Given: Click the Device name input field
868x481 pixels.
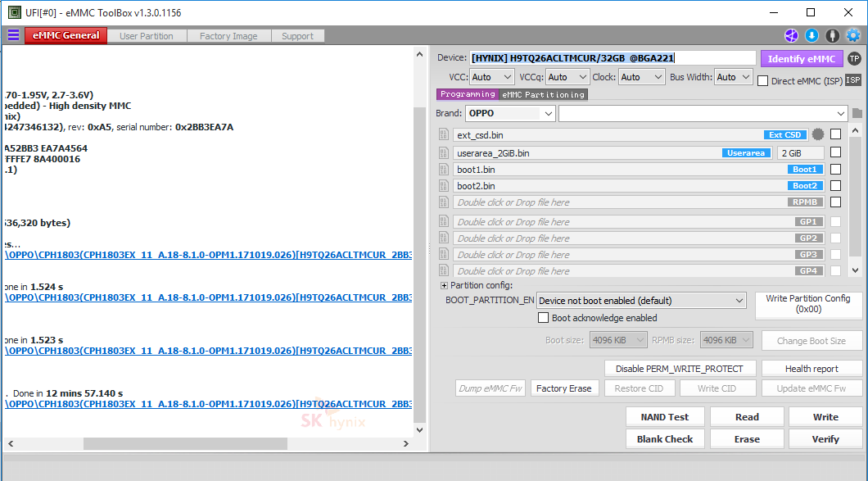Looking at the screenshot, I should point(613,58).
